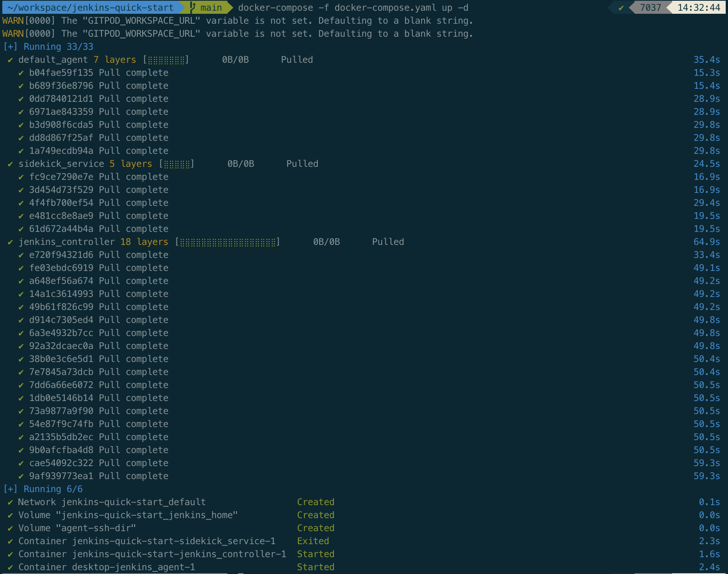The height and width of the screenshot is (574, 728).
Task: Click the 64.9s duration for jenkins_controller
Action: point(707,242)
